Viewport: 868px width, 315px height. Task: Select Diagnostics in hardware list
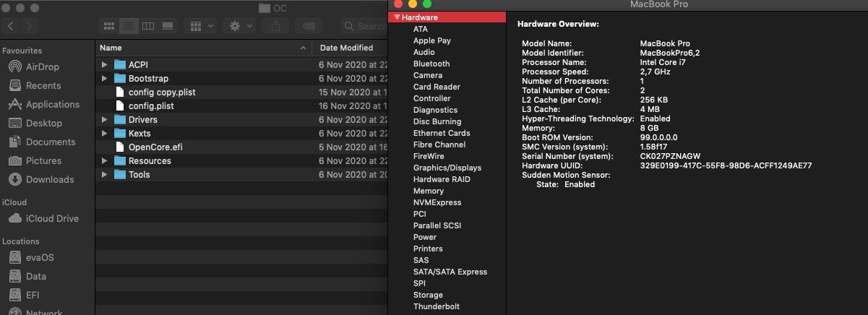(x=435, y=110)
